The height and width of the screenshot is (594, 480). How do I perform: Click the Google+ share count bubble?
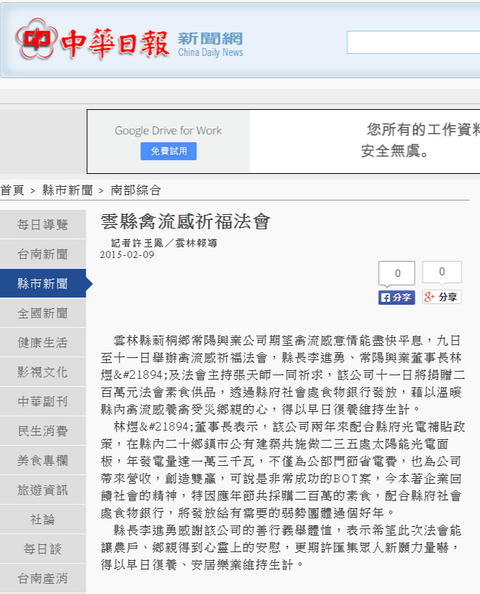coord(442,272)
